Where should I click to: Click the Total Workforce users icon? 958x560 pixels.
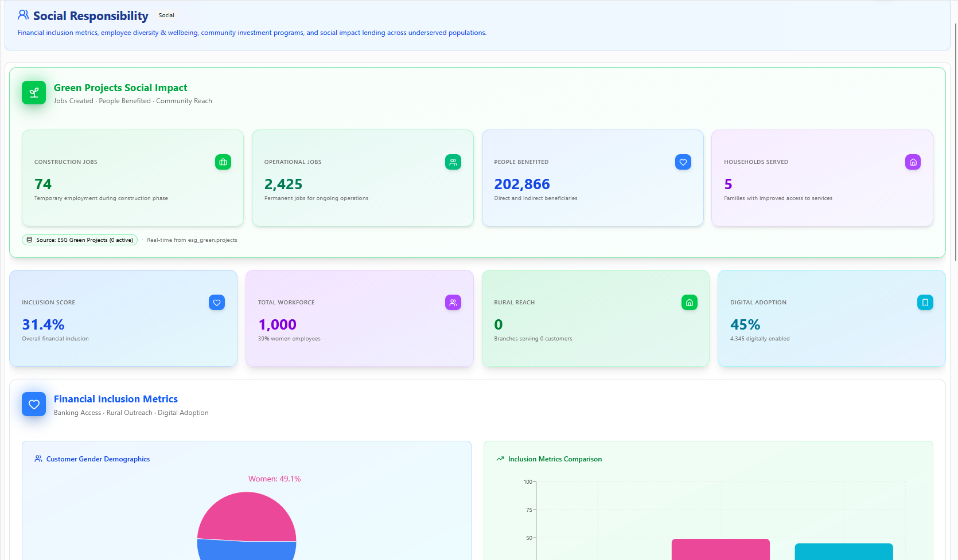[453, 303]
